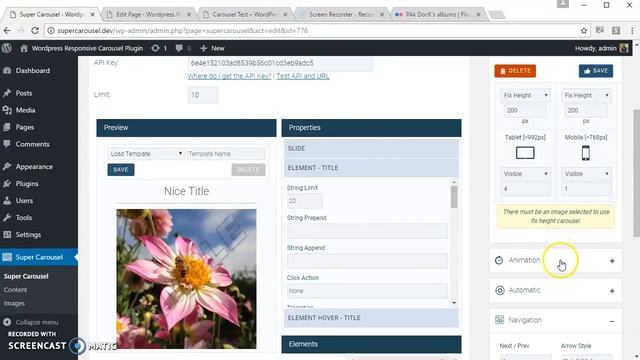Click the Appearance brush icon

pyautogui.click(x=7, y=167)
